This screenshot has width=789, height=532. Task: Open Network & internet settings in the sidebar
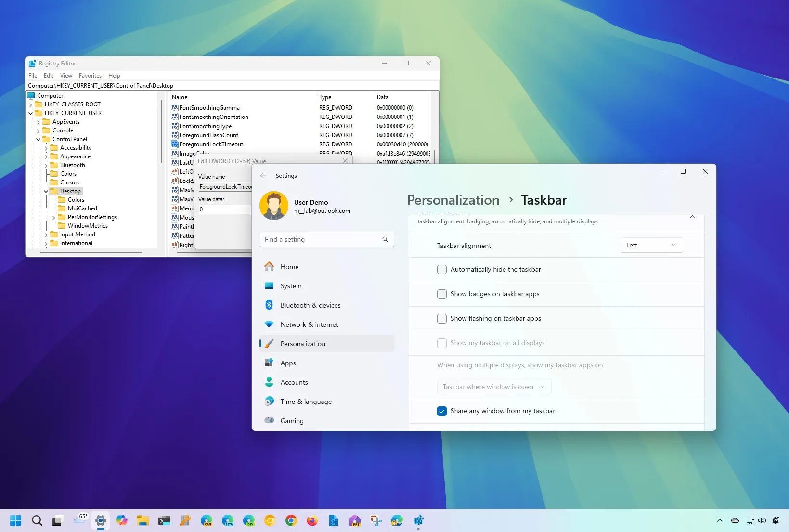[309, 324]
